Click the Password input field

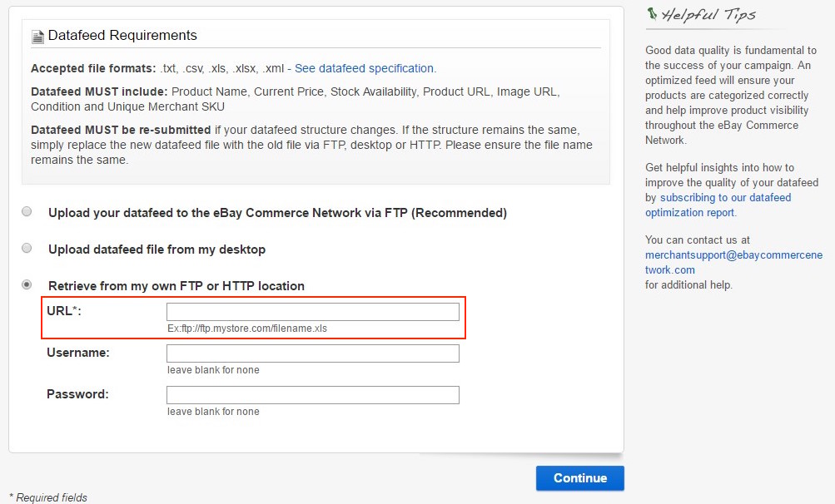click(312, 395)
